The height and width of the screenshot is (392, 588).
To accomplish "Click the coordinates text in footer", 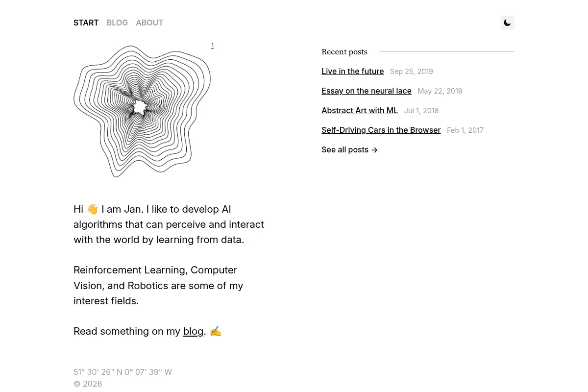I will point(122,372).
